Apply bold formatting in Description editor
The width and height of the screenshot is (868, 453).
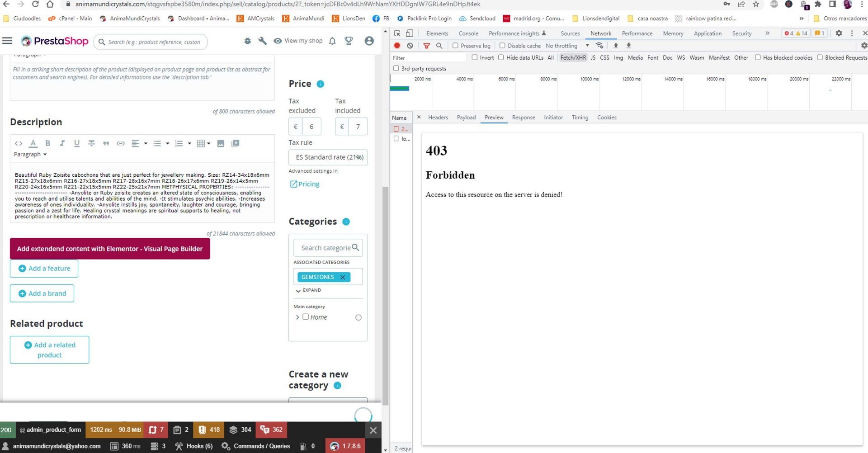click(47, 143)
